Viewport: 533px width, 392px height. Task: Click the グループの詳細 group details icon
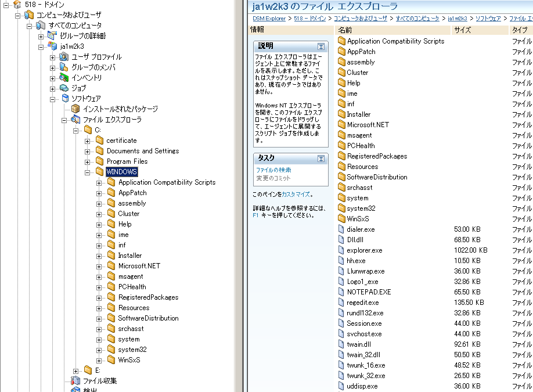coord(52,35)
